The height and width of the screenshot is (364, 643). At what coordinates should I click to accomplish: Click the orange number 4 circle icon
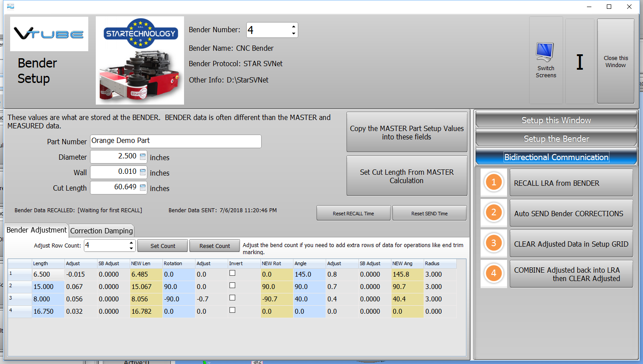[493, 274]
